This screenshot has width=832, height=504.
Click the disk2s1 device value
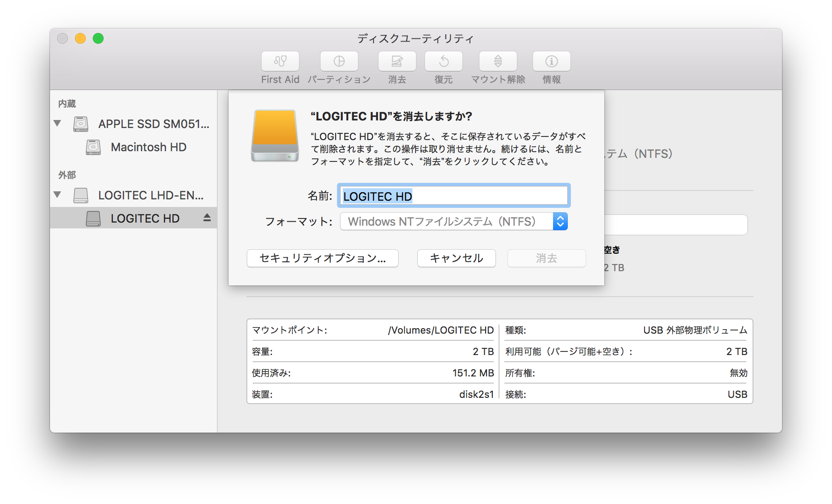477,394
